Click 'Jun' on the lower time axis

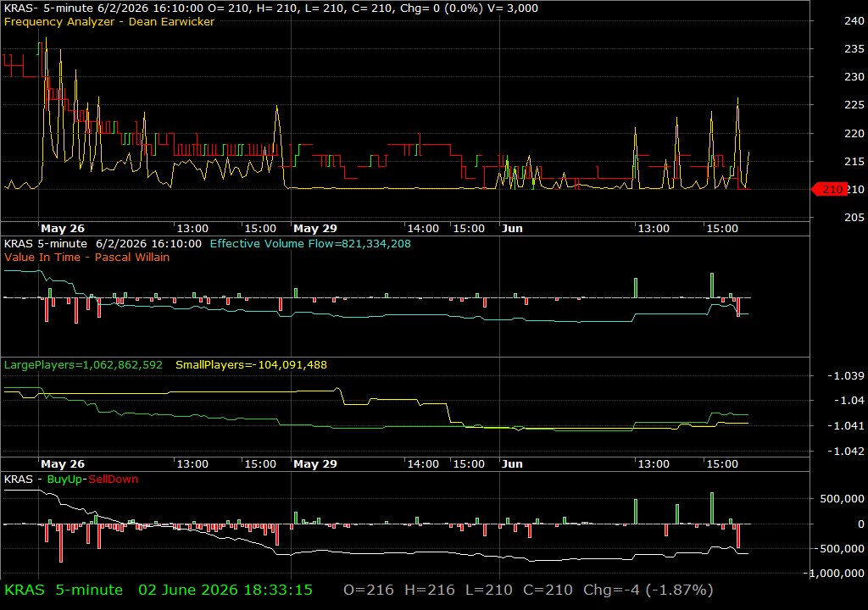click(x=512, y=464)
